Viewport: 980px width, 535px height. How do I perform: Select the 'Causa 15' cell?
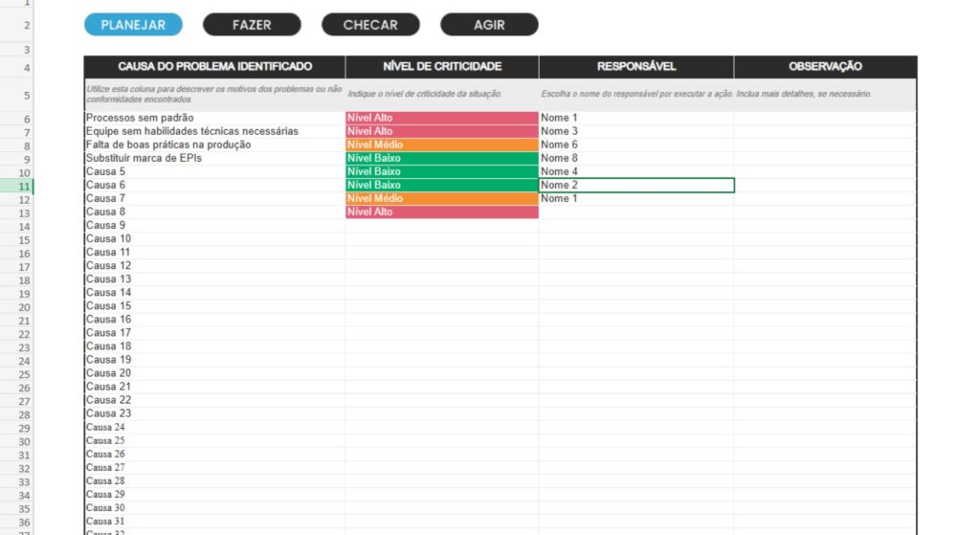click(x=214, y=306)
